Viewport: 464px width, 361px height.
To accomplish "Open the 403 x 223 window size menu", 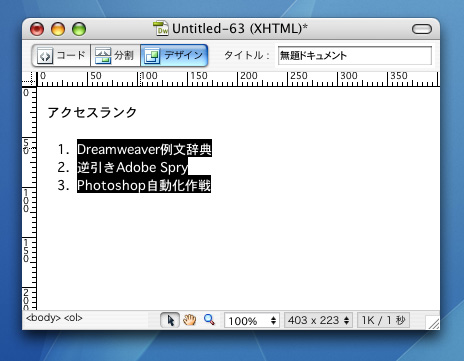I will [318, 320].
